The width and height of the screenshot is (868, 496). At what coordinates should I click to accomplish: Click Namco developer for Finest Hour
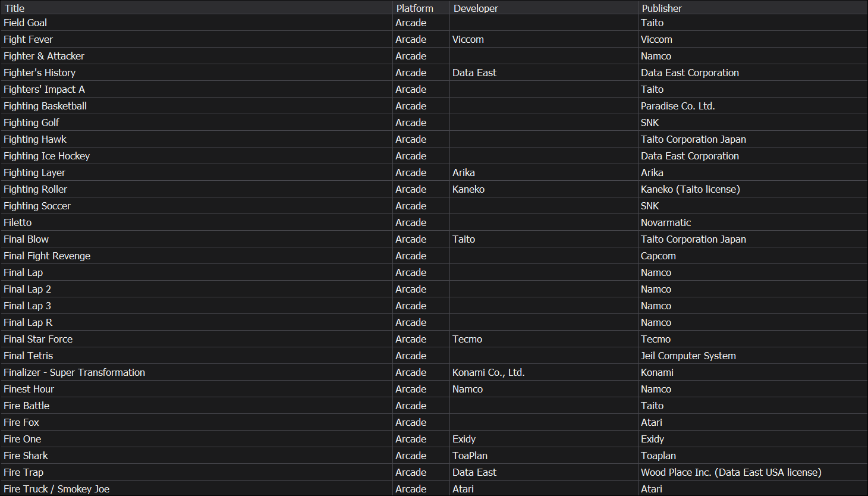pos(467,389)
